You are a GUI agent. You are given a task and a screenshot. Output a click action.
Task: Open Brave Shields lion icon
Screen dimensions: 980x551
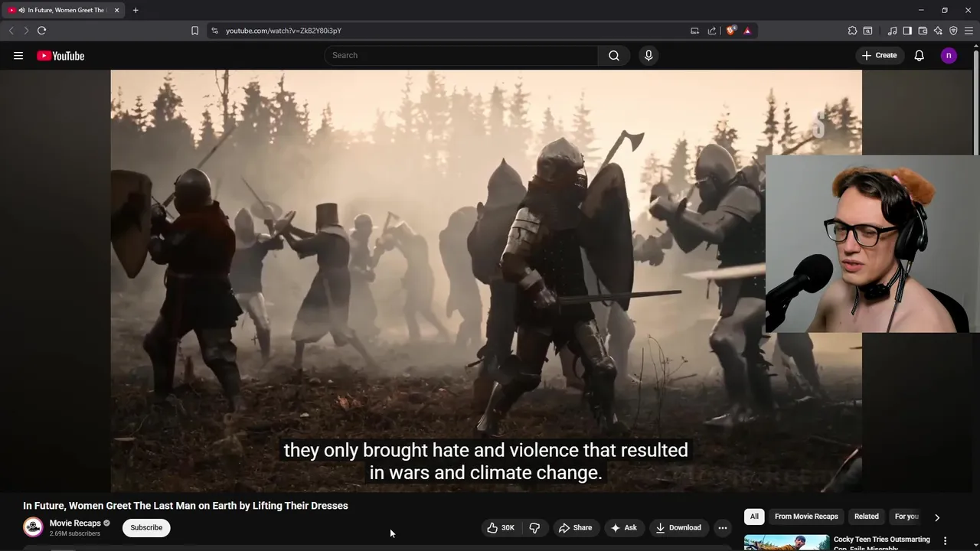click(x=730, y=31)
